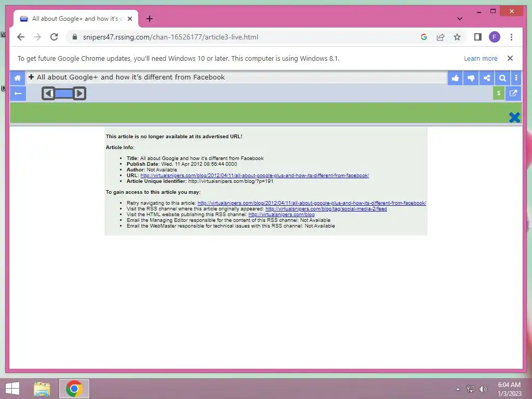Show hidden system tray icons

click(458, 389)
